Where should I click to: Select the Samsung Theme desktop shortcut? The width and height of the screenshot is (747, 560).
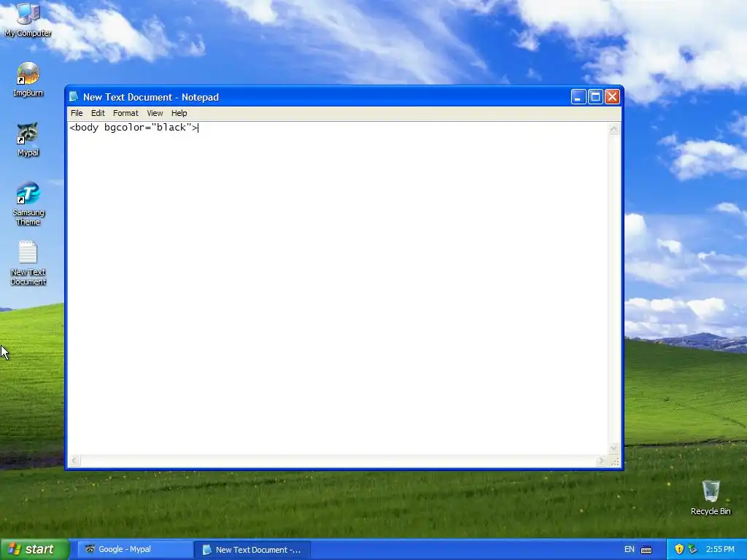[x=28, y=203]
